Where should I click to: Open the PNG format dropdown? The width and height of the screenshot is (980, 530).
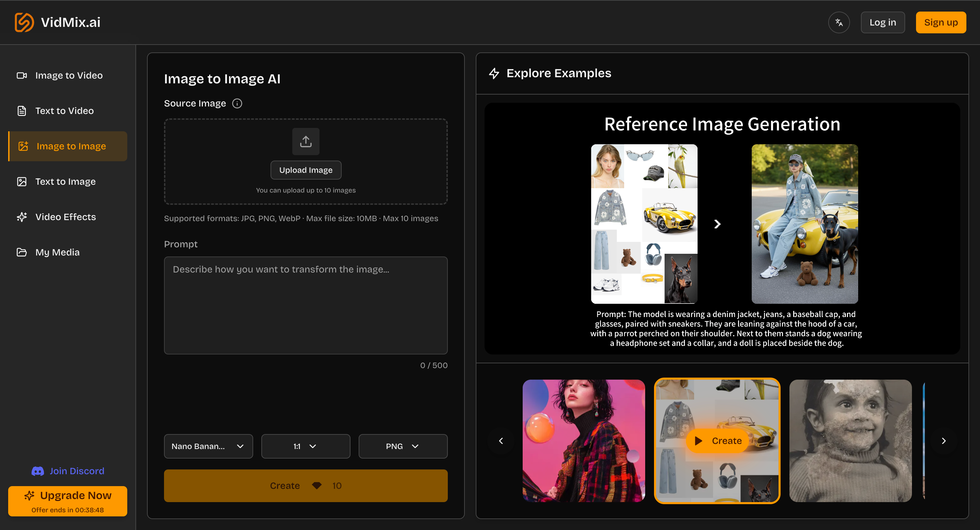tap(403, 446)
